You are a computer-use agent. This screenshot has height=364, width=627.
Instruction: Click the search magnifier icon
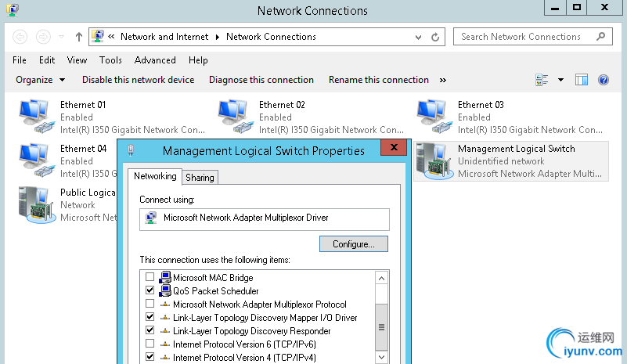click(600, 37)
